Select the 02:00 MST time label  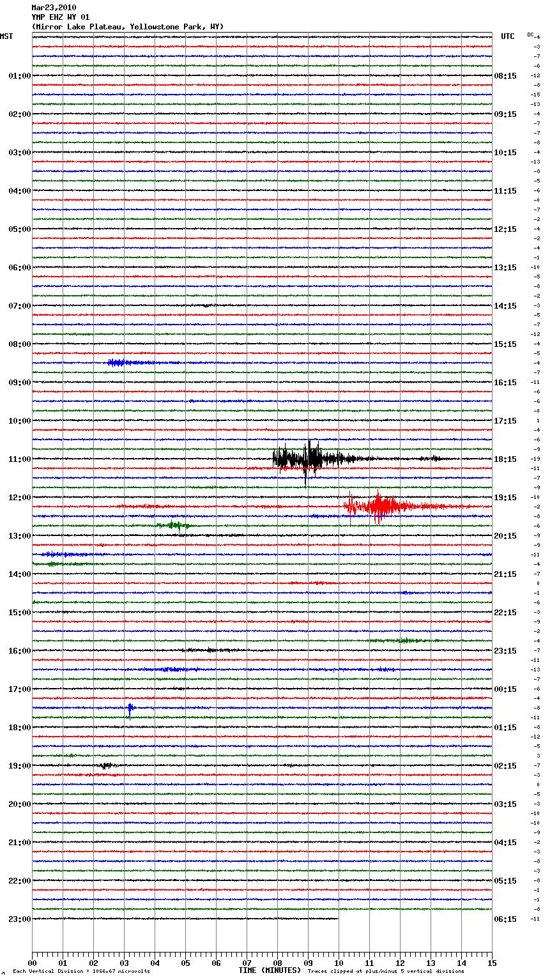click(x=19, y=114)
